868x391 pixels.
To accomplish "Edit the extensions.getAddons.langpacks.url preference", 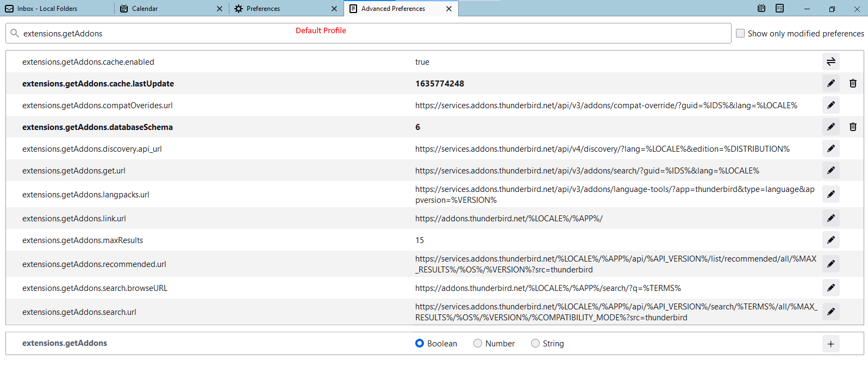I will click(830, 194).
